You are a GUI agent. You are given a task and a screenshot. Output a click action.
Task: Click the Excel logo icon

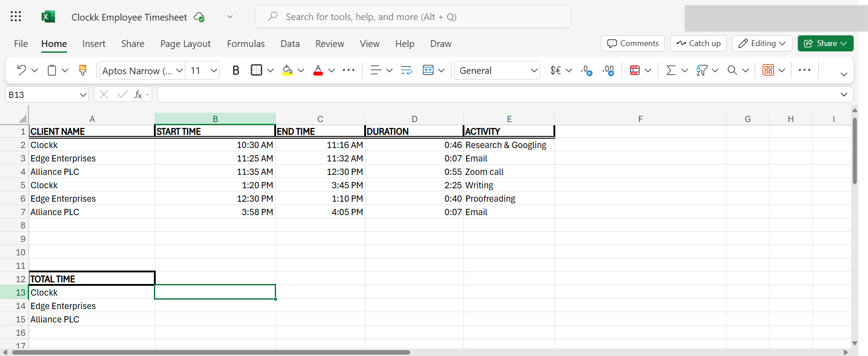(48, 17)
